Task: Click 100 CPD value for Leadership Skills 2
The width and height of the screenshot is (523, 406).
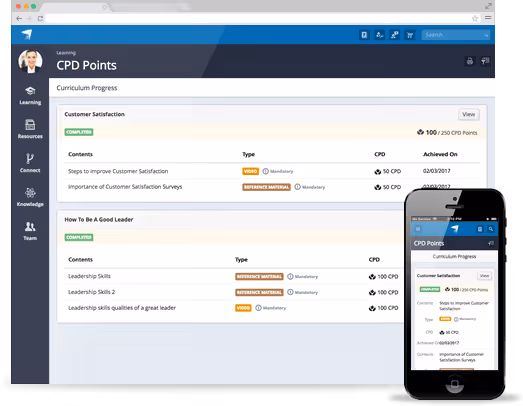Action: (383, 293)
